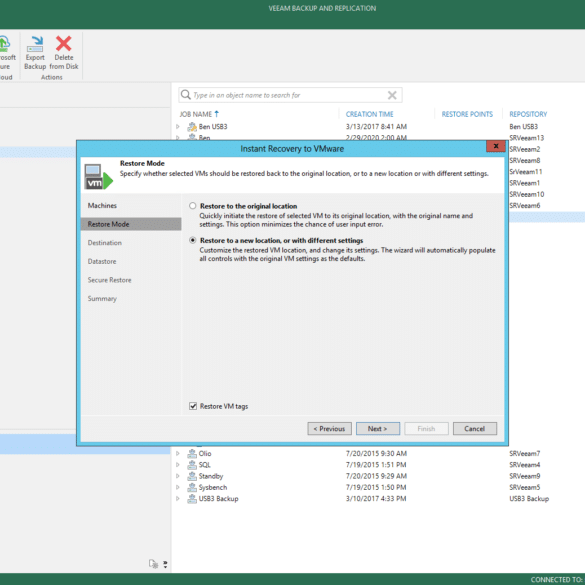Click repository SRVeeam13
Image resolution: width=585 pixels, height=585 pixels.
coord(526,138)
